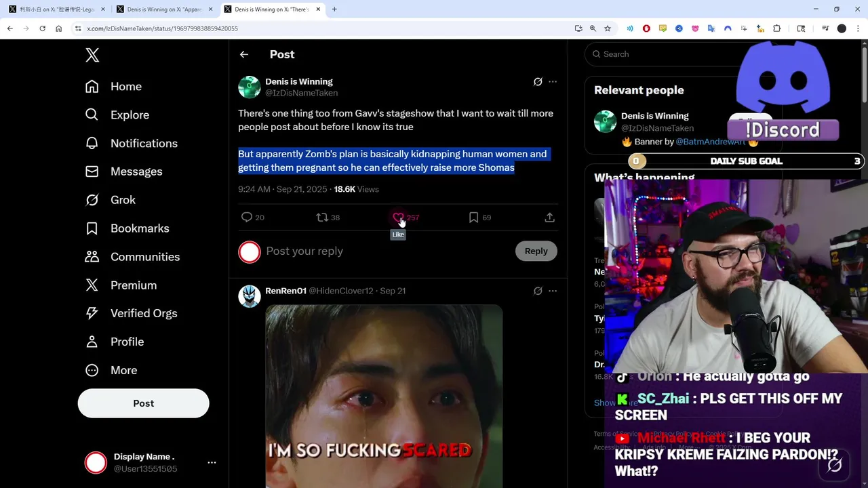Click the zoom magnifier icon in address bar
Viewport: 868px width, 488px height.
click(593, 28)
